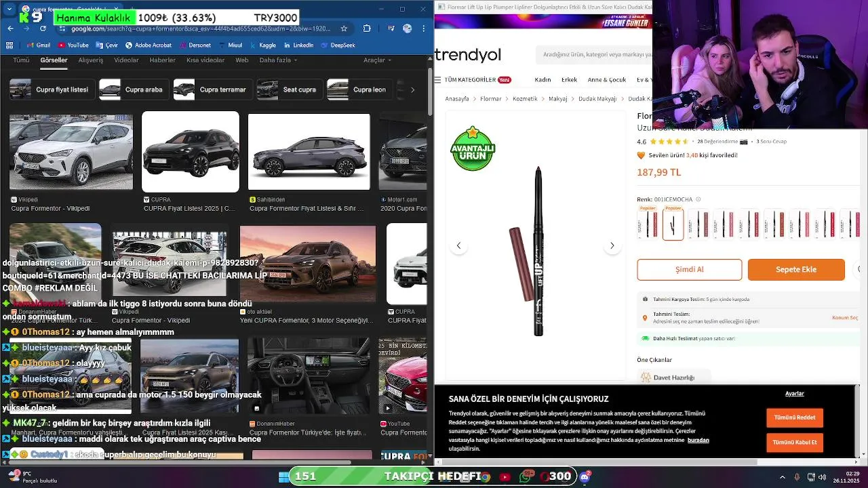Open DeepSeek bookmark
868x488 pixels.
click(x=338, y=45)
